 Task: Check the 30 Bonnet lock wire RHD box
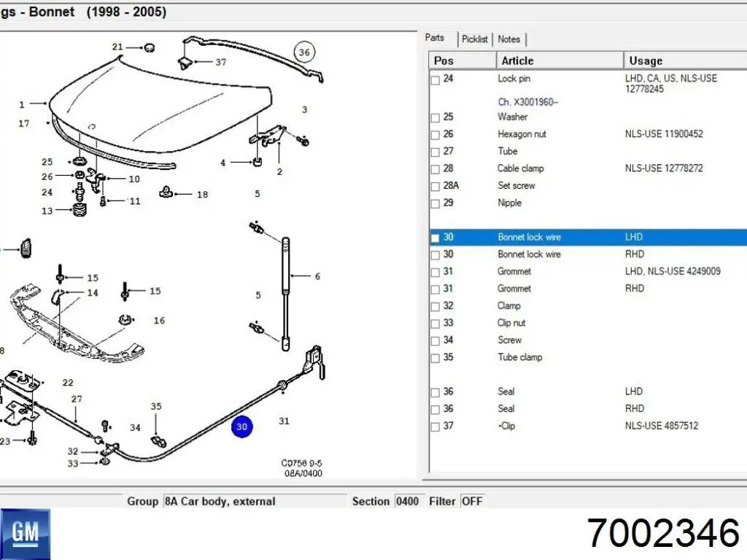click(x=435, y=254)
